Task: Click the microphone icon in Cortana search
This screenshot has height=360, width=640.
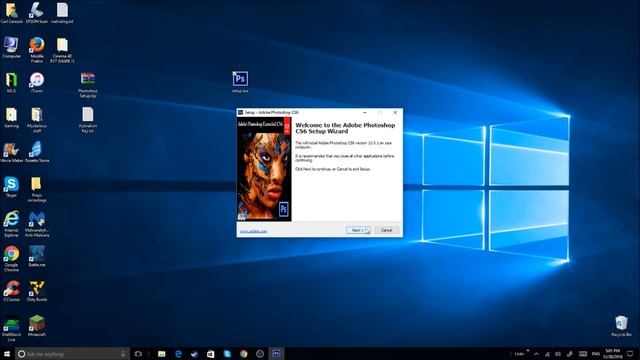Action: (123, 354)
